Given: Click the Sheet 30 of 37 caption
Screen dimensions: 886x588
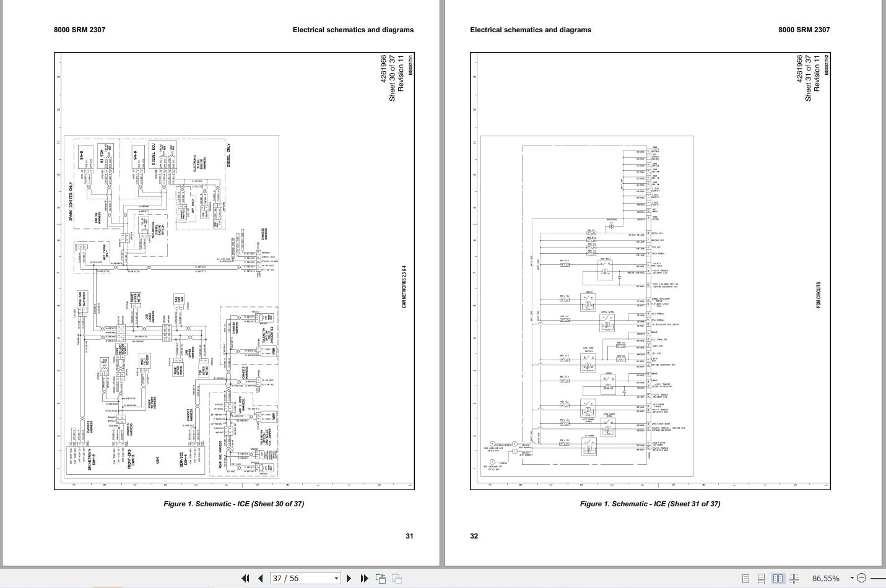Looking at the screenshot, I should [x=233, y=504].
